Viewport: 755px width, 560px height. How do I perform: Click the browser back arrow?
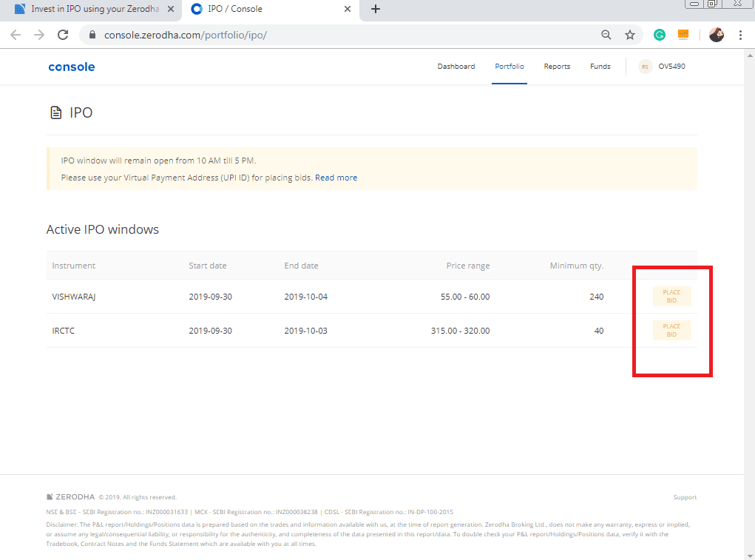pos(16,35)
